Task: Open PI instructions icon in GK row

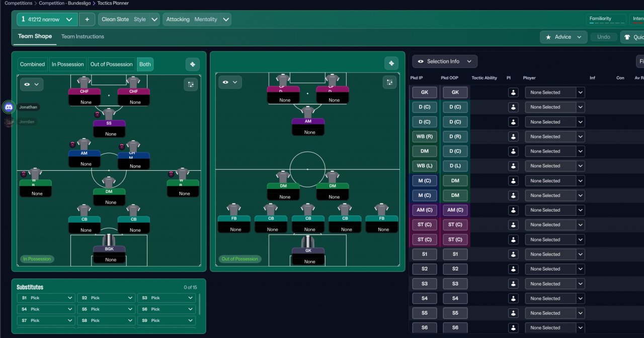Action: 513,92
